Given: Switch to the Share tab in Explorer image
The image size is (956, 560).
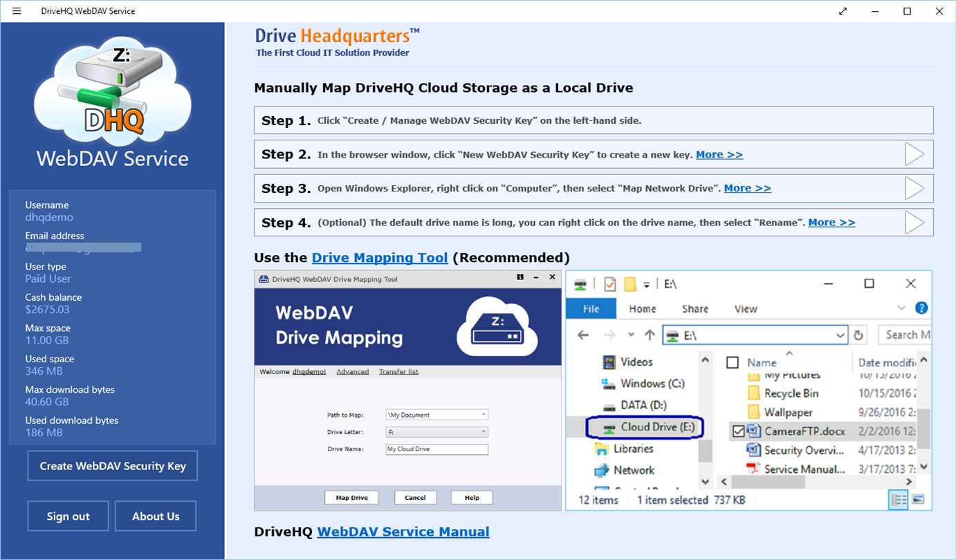Looking at the screenshot, I should click(x=695, y=309).
